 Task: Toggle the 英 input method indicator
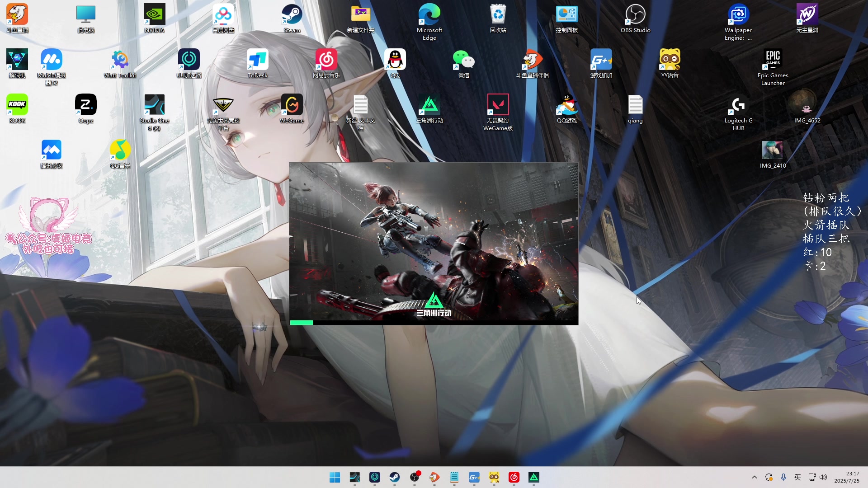pos(798,477)
